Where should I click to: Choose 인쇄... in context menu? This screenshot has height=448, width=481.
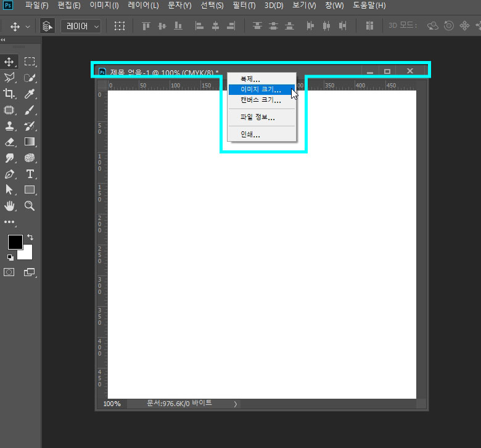(262, 134)
